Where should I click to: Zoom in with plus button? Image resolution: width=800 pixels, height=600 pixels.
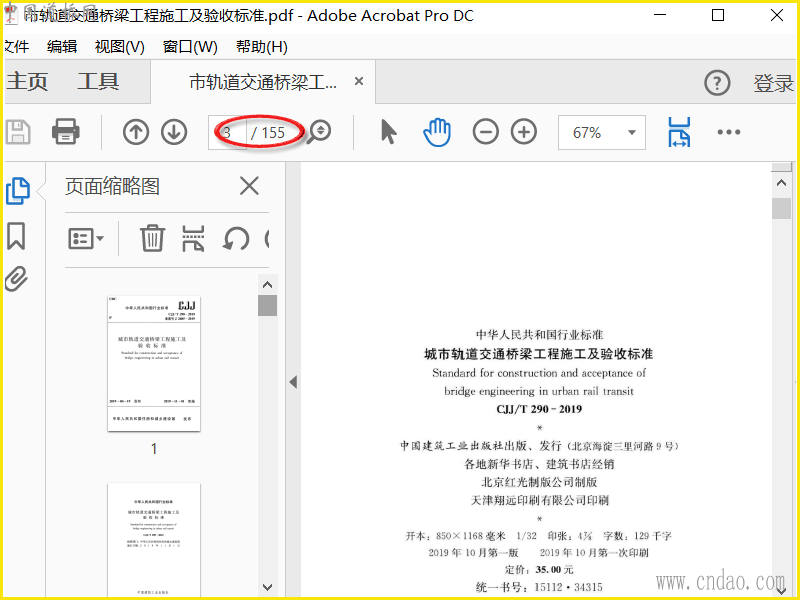[524, 132]
